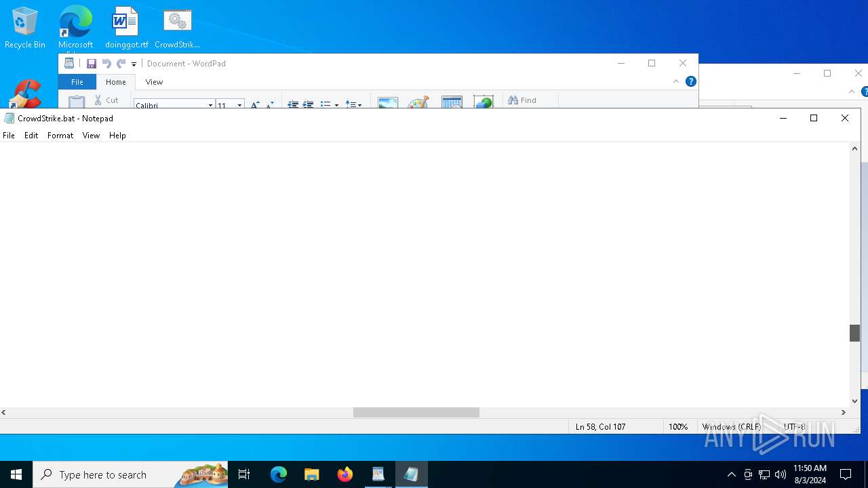Click Find in the WordPad ribbon

pyautogui.click(x=522, y=100)
